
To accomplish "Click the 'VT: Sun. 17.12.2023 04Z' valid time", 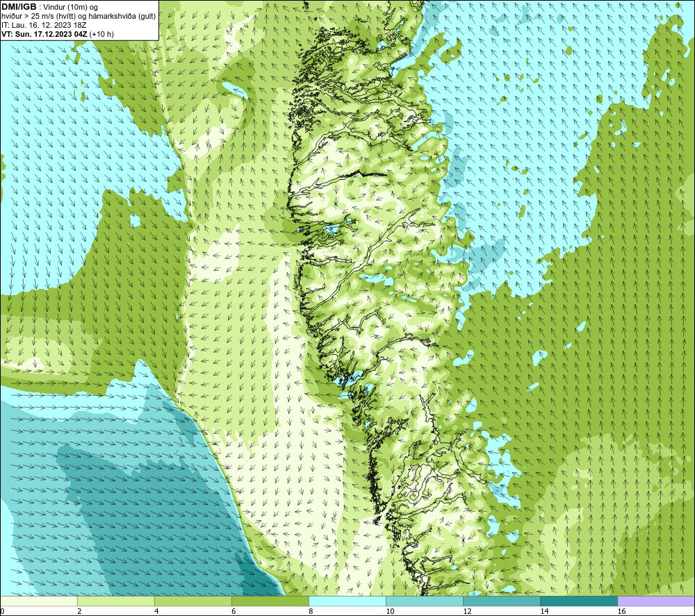I will click(x=44, y=34).
